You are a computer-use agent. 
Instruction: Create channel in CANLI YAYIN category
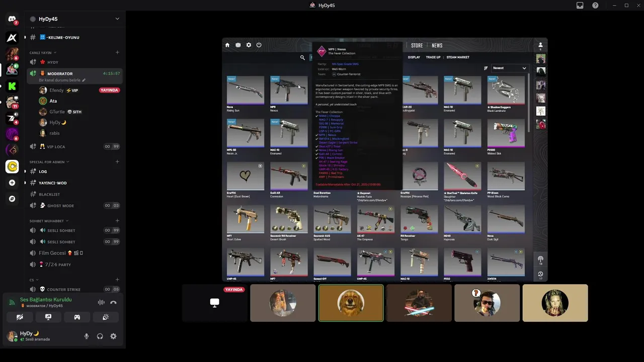[x=117, y=52]
